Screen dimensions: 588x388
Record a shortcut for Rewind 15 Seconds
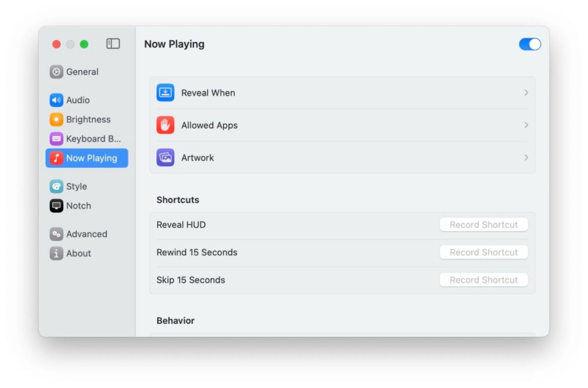[x=483, y=252]
